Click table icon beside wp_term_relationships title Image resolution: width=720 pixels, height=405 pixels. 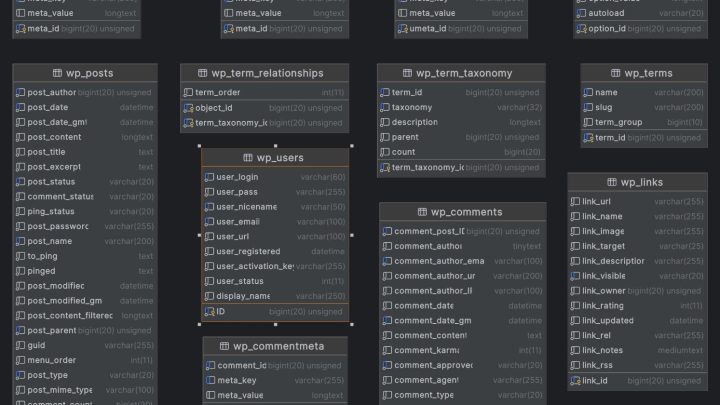coord(202,73)
